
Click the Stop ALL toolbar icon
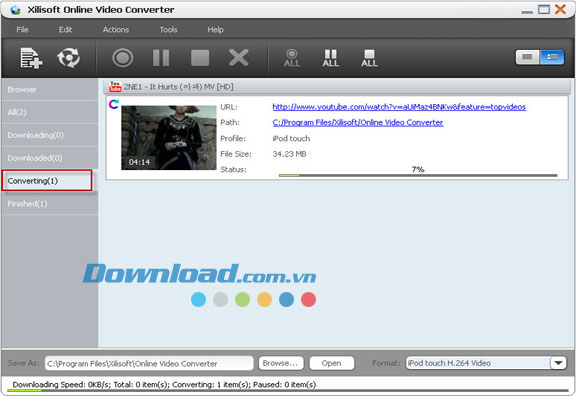pos(369,58)
